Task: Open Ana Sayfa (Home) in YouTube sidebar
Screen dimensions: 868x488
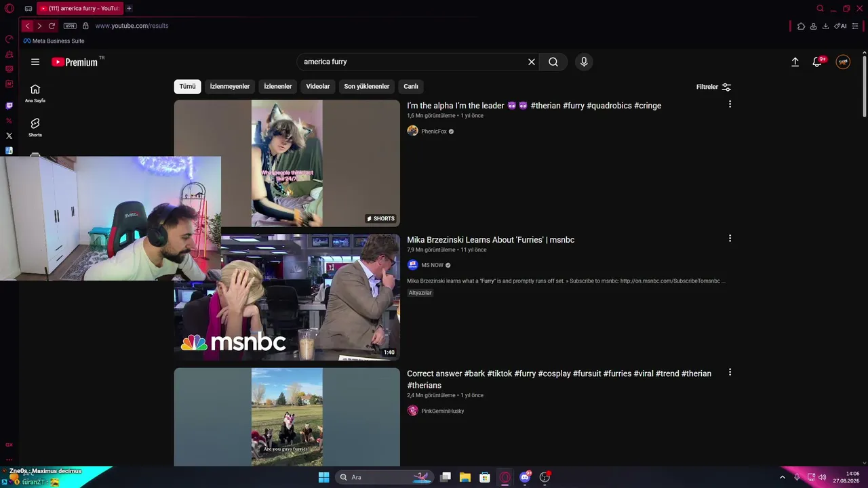Action: click(35, 94)
